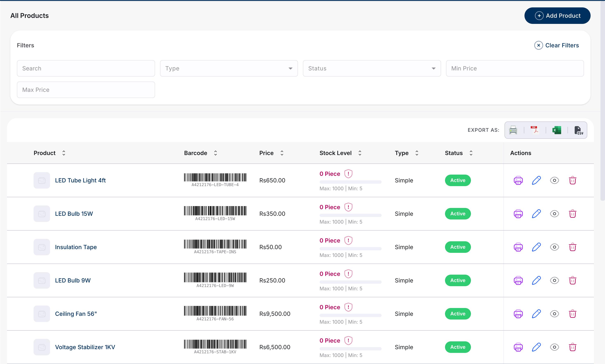Click the Add Product button
Viewport: 605px width, 364px height.
(557, 16)
